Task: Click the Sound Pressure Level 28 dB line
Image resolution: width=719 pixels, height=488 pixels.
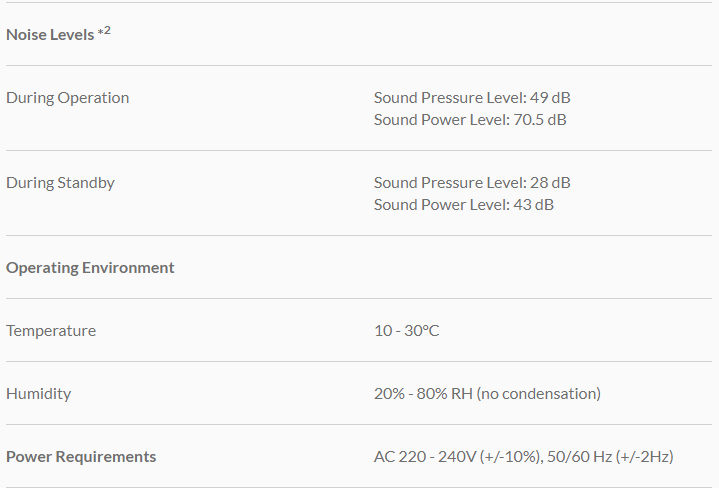Action: (472, 183)
